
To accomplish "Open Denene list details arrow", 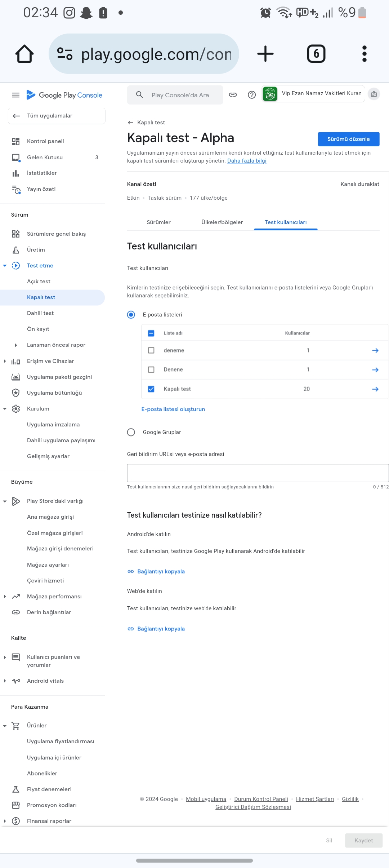I will pyautogui.click(x=375, y=370).
